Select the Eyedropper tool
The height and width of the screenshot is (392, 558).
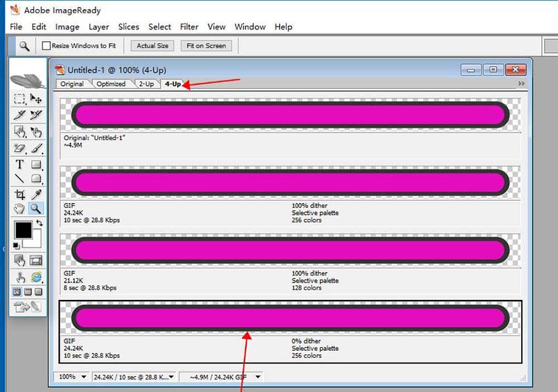(36, 194)
